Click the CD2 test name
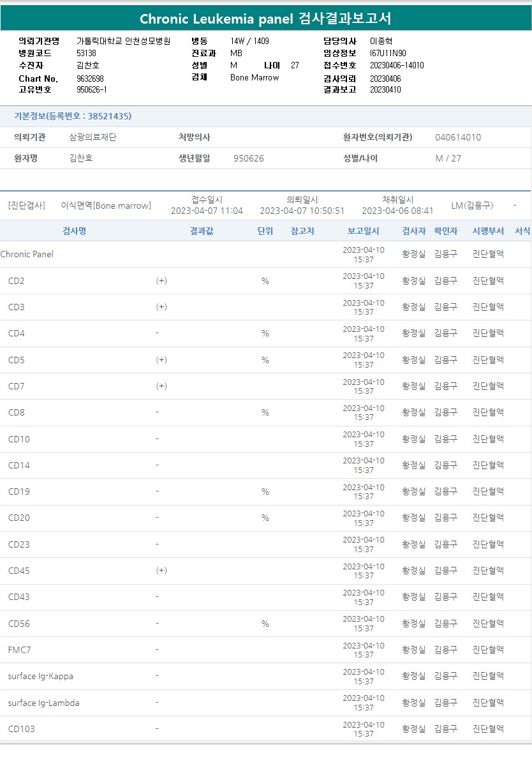Image resolution: width=532 pixels, height=780 pixels. (17, 281)
